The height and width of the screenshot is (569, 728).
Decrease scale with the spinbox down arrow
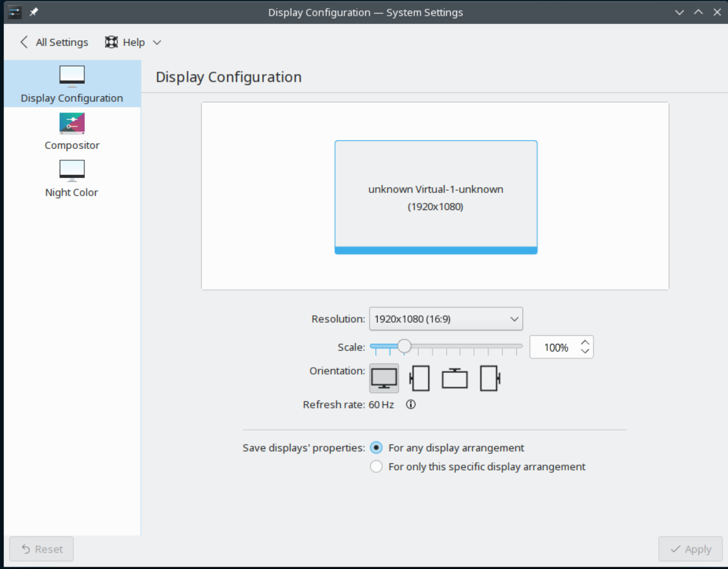pyautogui.click(x=585, y=351)
